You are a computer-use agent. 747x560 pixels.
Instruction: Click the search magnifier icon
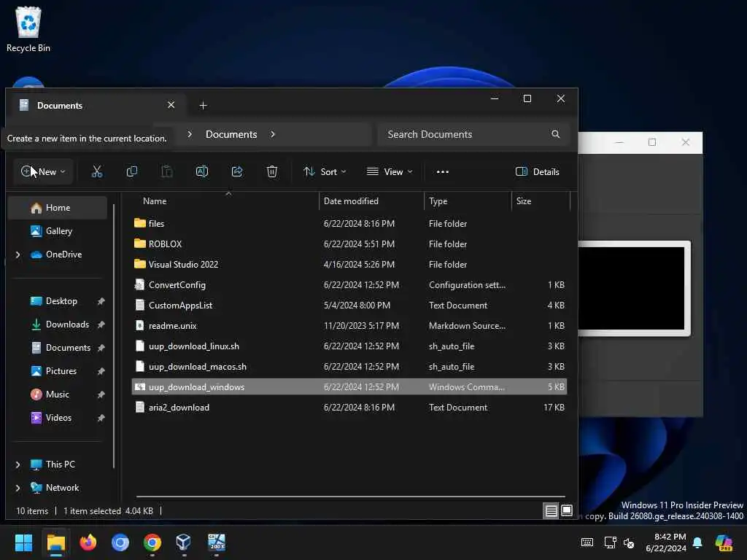[x=555, y=134]
